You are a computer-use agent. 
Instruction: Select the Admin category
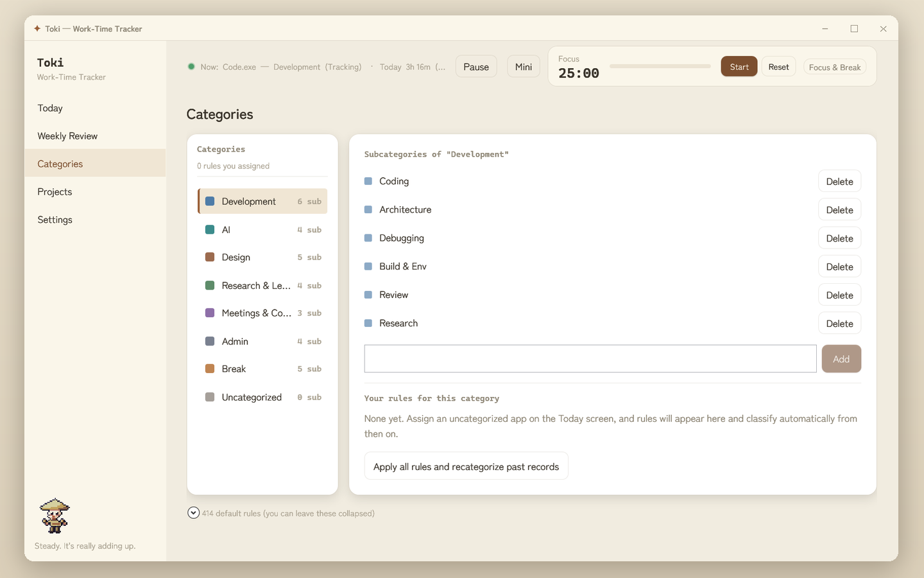coord(262,341)
